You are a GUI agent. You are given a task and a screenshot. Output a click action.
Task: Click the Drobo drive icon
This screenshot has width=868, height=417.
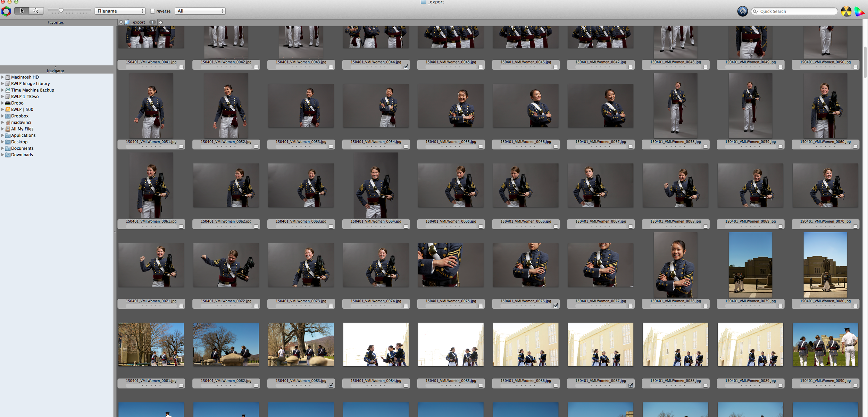tap(8, 103)
